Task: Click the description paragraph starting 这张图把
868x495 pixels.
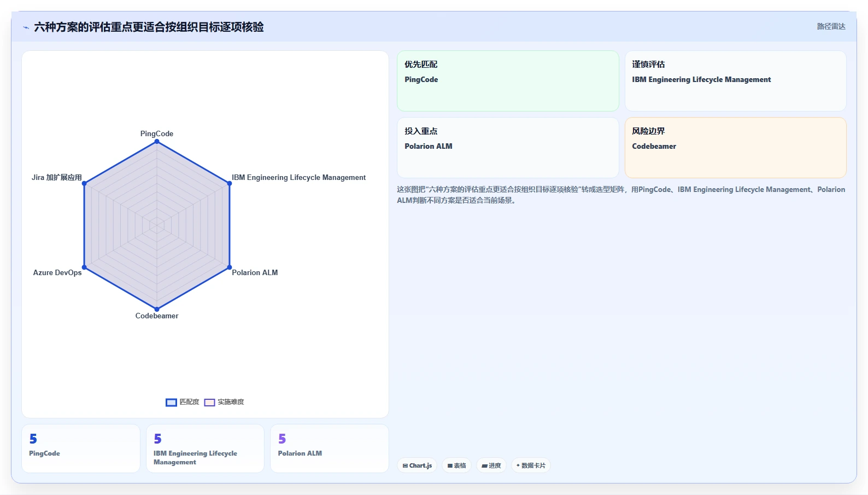Action: click(621, 195)
